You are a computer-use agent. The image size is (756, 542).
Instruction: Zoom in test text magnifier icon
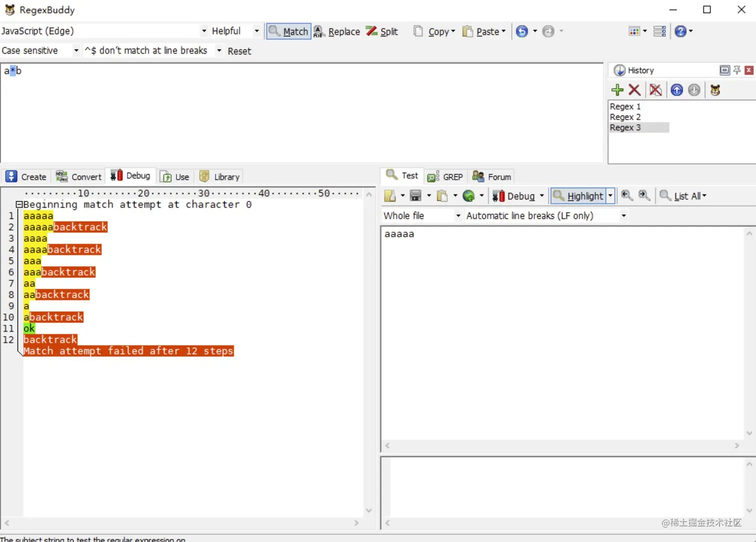click(x=644, y=195)
